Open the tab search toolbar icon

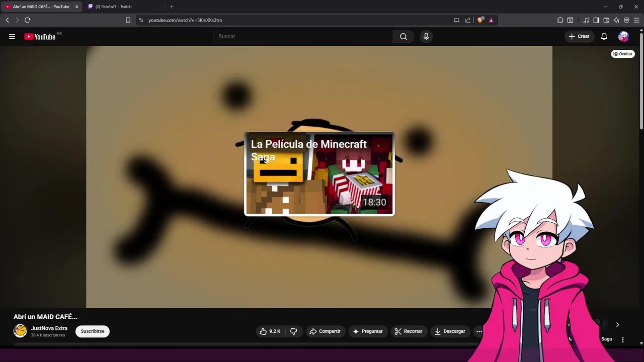570,20
